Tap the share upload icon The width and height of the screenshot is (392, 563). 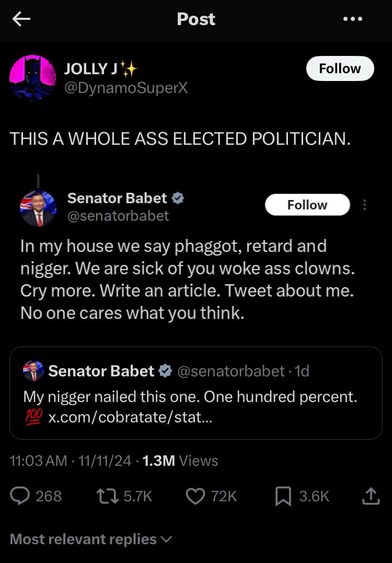click(370, 496)
